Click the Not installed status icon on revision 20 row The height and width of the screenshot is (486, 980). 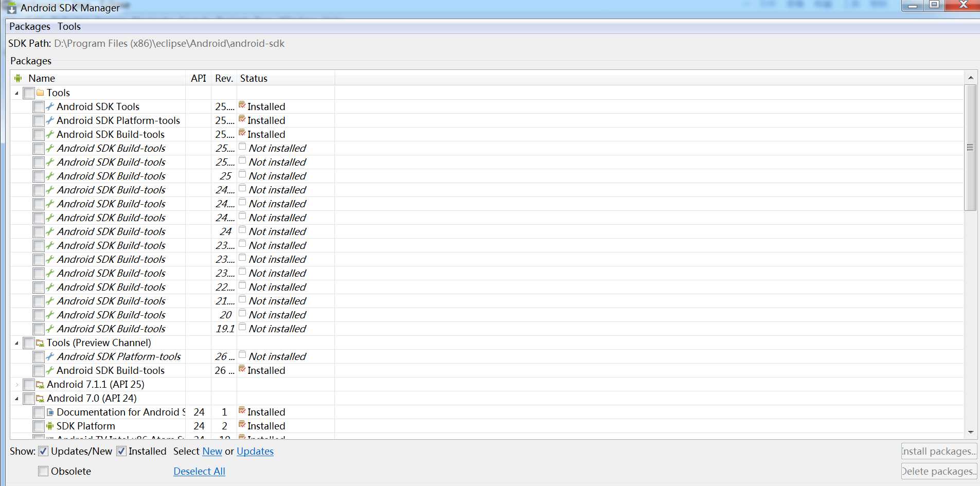(242, 313)
